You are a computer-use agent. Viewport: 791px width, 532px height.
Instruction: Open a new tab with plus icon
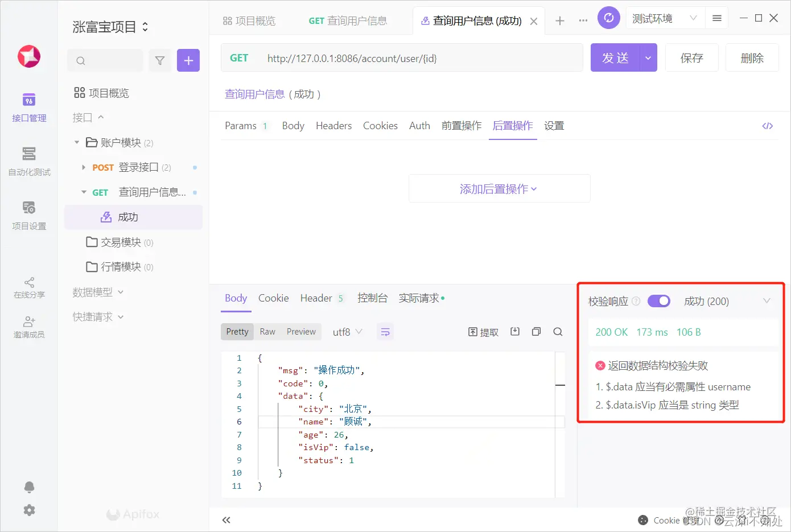pyautogui.click(x=560, y=20)
